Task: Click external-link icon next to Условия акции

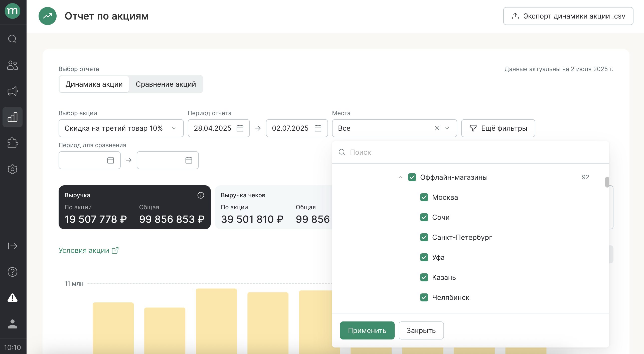Action: tap(115, 250)
